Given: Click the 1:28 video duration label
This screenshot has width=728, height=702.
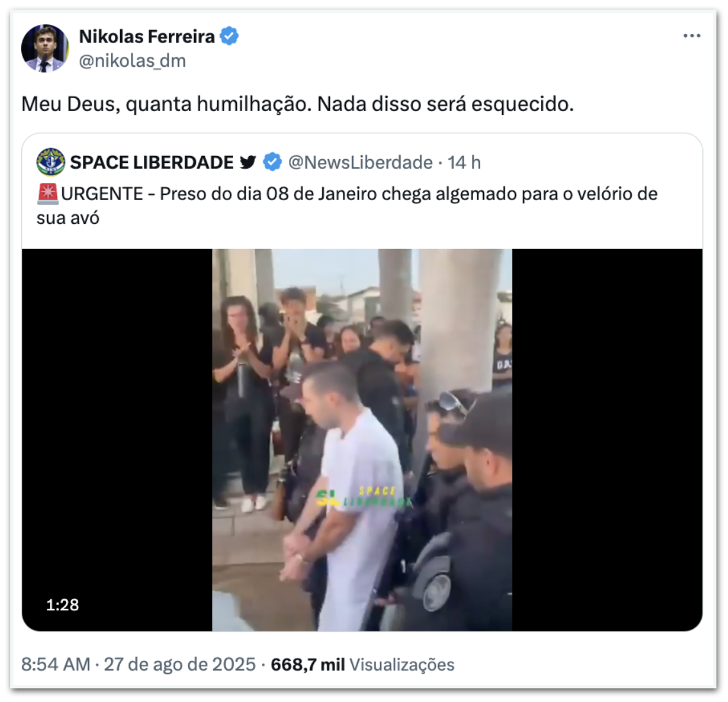Looking at the screenshot, I should tap(62, 604).
